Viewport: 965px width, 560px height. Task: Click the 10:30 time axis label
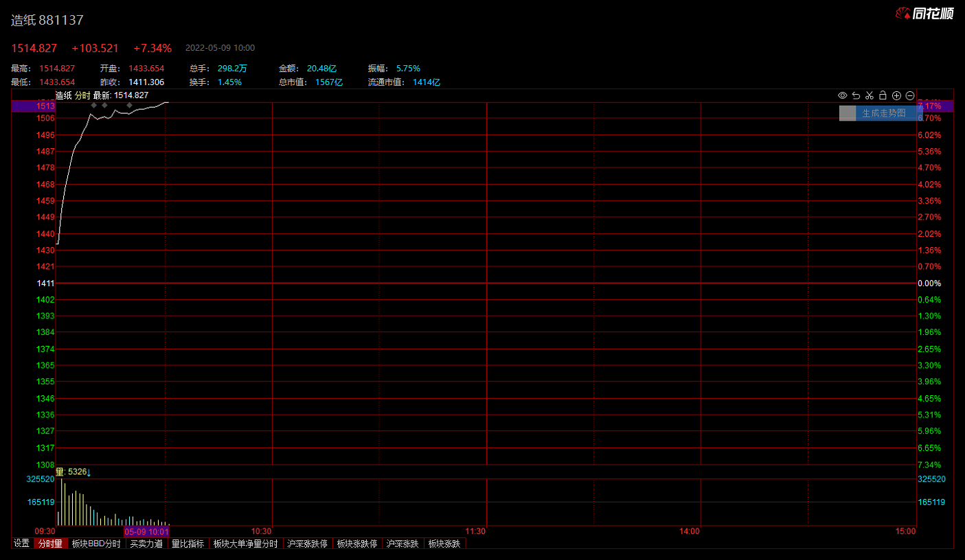click(262, 531)
